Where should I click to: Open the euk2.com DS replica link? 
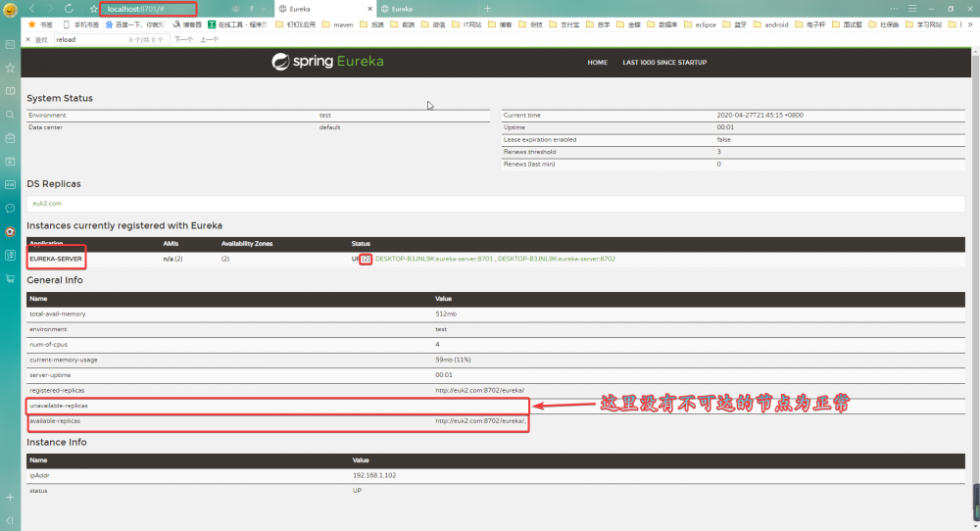pos(47,203)
